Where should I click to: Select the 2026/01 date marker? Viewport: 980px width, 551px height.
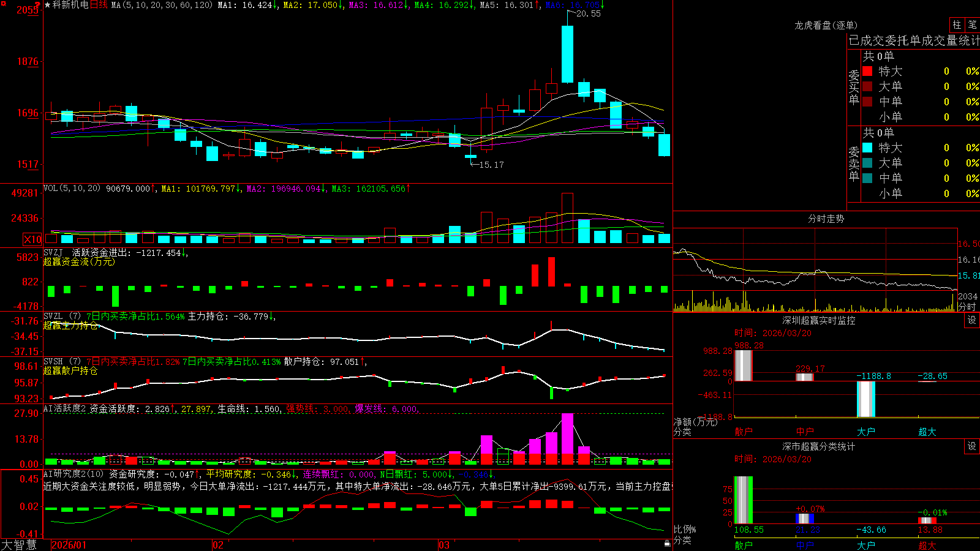[69, 545]
